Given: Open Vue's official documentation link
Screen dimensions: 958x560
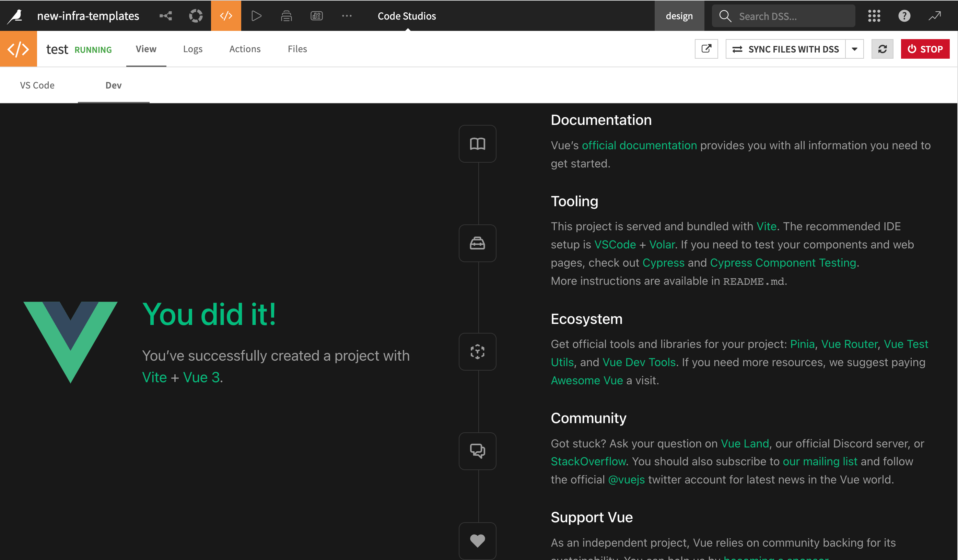Looking at the screenshot, I should click(638, 145).
